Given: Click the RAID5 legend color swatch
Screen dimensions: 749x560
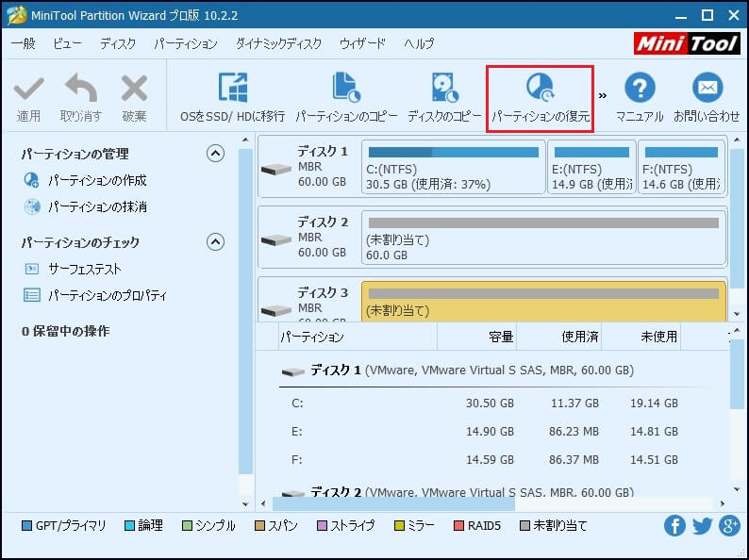Looking at the screenshot, I should click(458, 526).
